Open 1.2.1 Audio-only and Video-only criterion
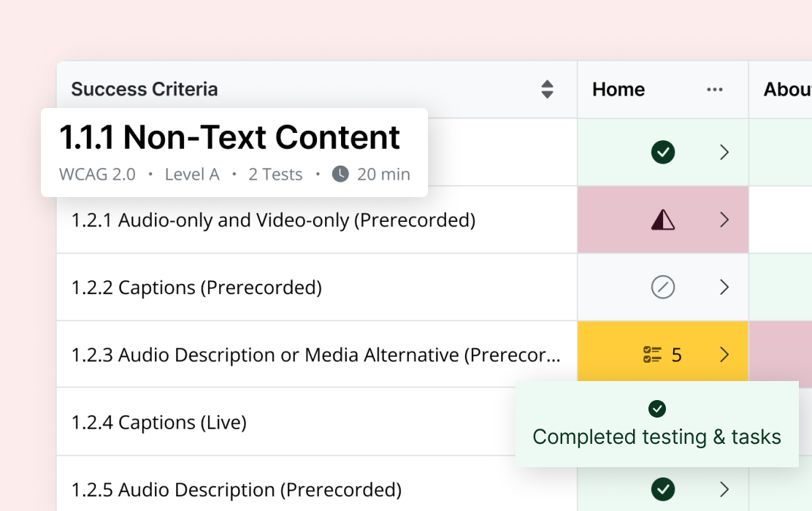The height and width of the screenshot is (511, 812). pyautogui.click(x=273, y=220)
